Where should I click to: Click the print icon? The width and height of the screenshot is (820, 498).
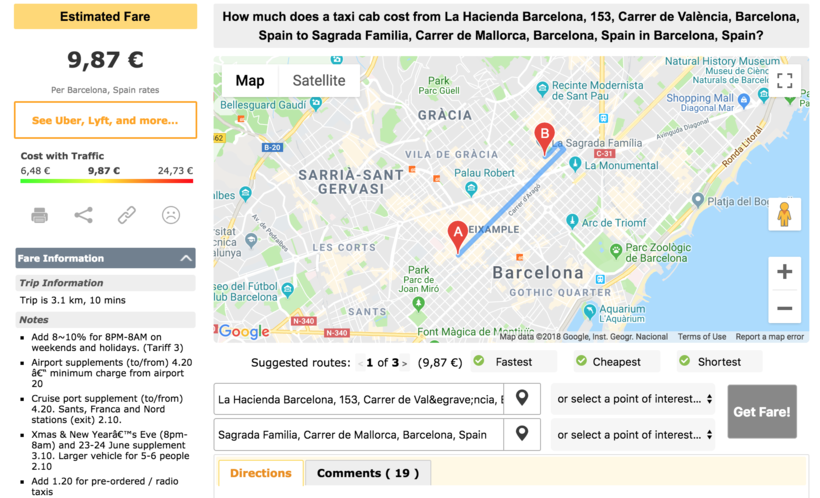click(39, 215)
